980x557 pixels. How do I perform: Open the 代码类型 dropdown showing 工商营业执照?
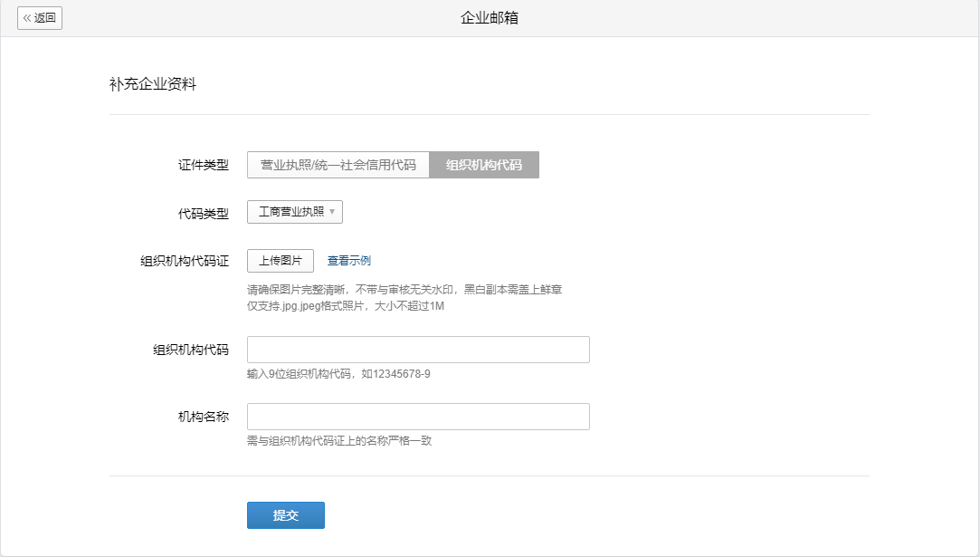tap(294, 211)
